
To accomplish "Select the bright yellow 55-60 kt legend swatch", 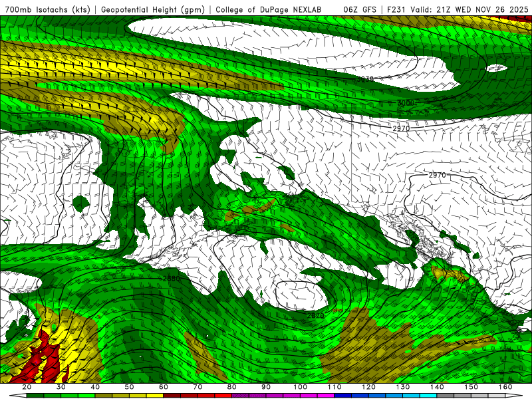I will (155, 396).
